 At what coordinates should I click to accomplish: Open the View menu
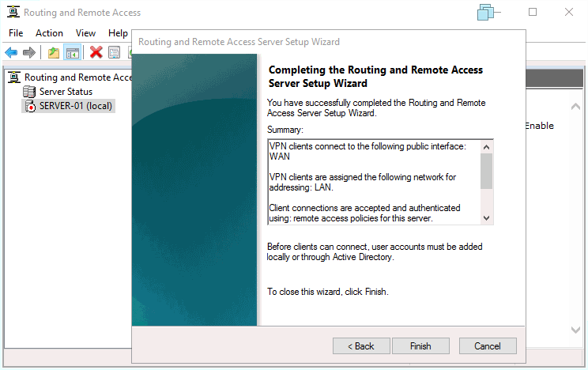(85, 33)
